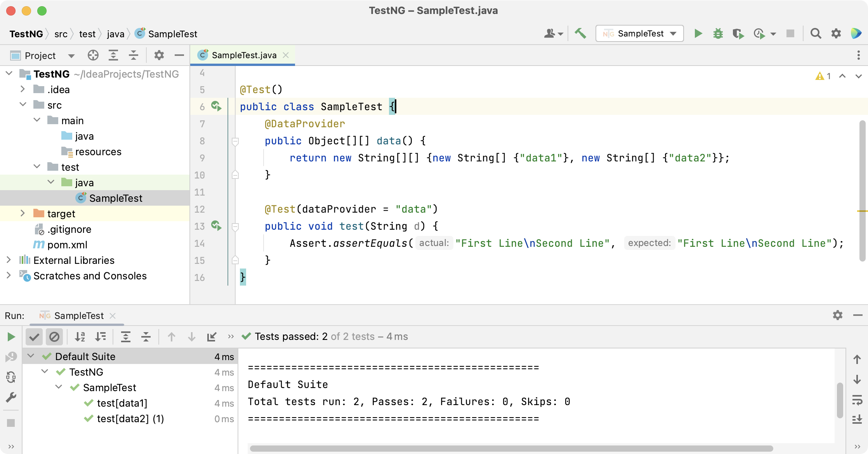Image resolution: width=868 pixels, height=454 pixels.
Task: Open Project panel options gear
Action: [x=159, y=55]
